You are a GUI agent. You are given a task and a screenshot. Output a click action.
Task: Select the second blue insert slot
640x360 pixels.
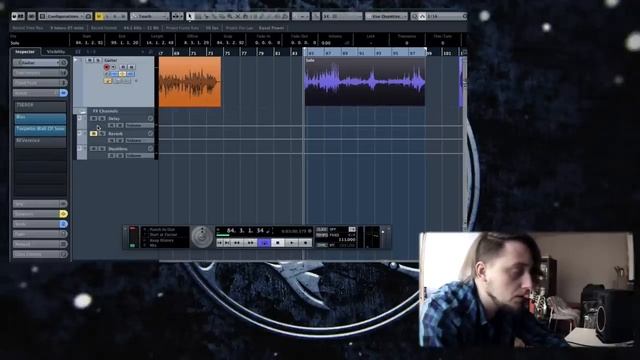(40, 130)
